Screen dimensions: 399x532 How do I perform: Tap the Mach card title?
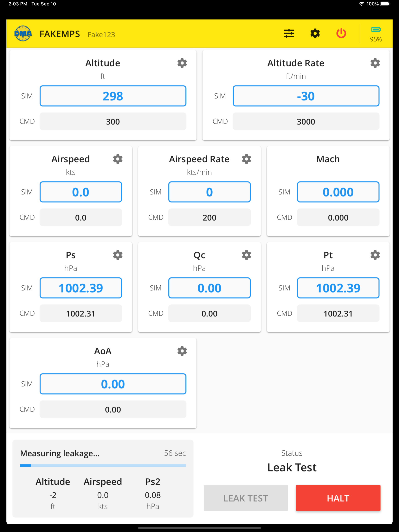328,159
